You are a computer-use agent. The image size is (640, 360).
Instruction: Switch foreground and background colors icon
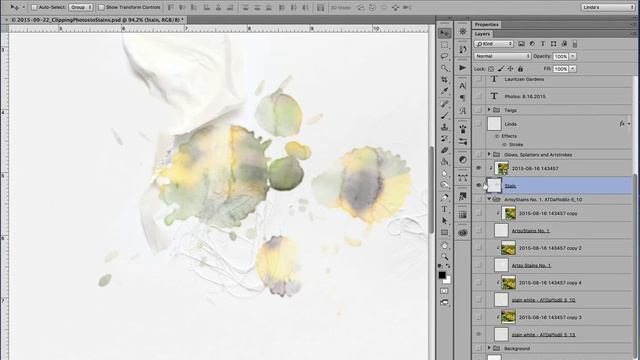coord(448,266)
